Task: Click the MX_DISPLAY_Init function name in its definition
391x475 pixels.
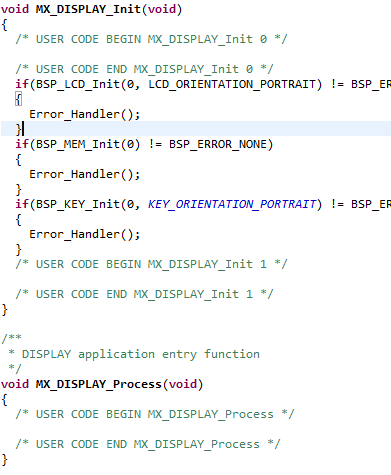Action: coord(88,9)
